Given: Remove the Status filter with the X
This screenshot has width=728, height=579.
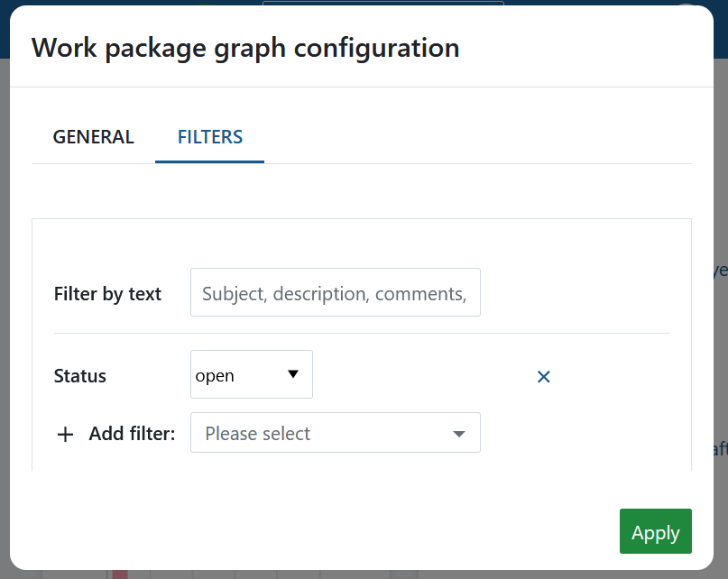Looking at the screenshot, I should coord(543,376).
